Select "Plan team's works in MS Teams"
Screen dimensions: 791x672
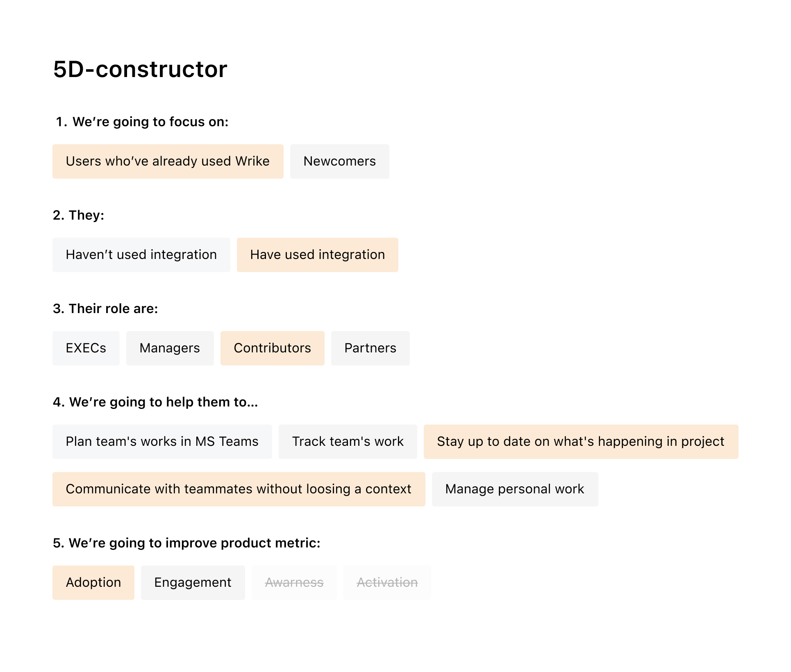[x=162, y=441]
